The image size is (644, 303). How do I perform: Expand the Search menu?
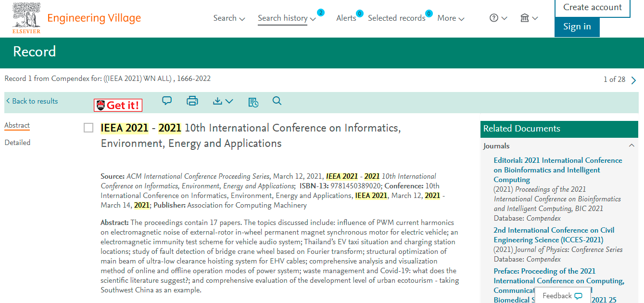pos(229,18)
